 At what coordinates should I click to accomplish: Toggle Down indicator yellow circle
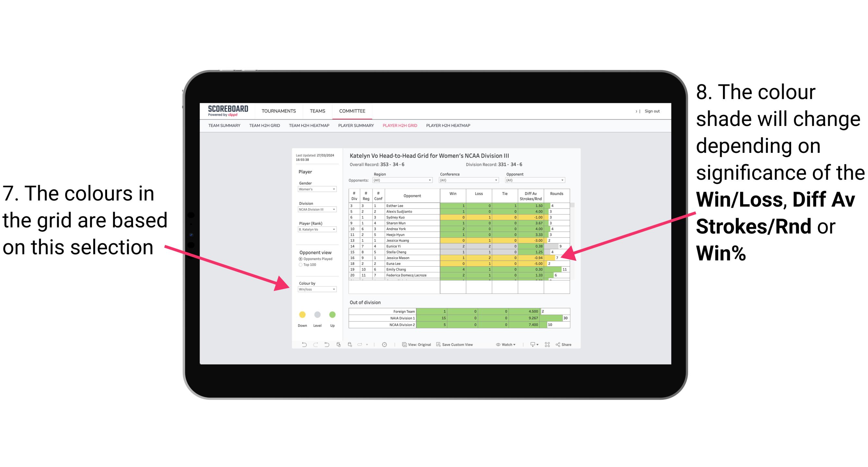301,314
